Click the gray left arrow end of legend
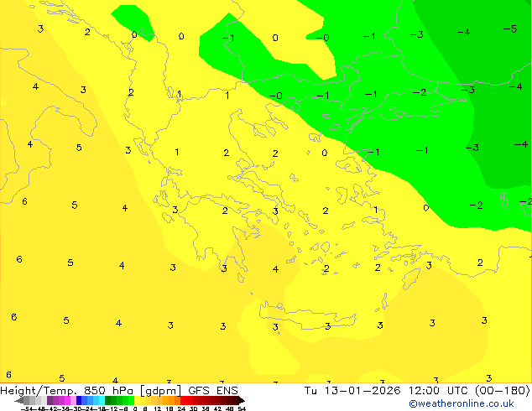Screen dimensions: 532x411 pyautogui.click(x=19, y=401)
